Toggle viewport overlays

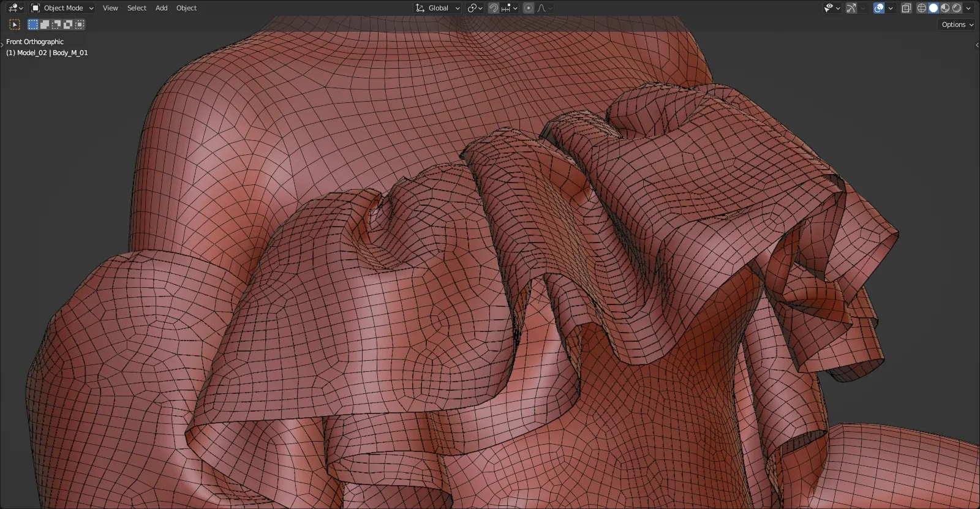(879, 8)
